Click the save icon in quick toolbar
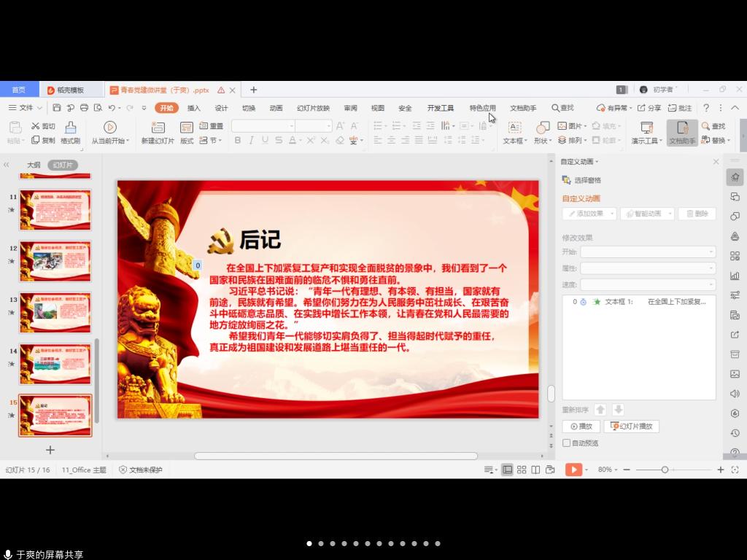Screen dimensions: 747x560 (x=57, y=108)
